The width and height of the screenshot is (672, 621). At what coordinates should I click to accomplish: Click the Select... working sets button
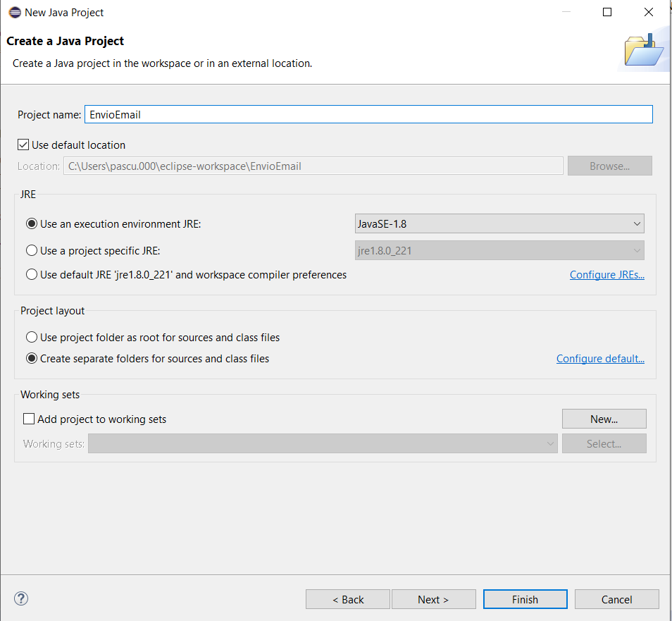(604, 443)
